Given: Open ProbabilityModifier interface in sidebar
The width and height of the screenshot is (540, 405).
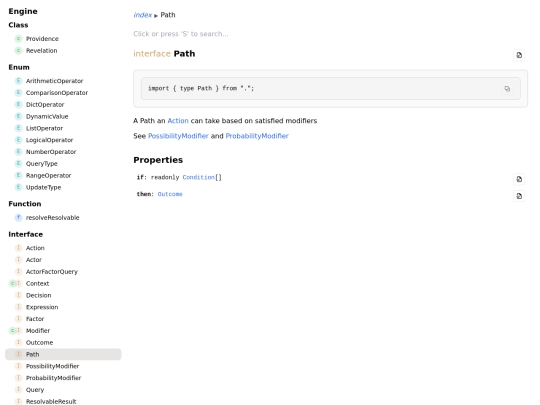Looking at the screenshot, I should (53, 378).
